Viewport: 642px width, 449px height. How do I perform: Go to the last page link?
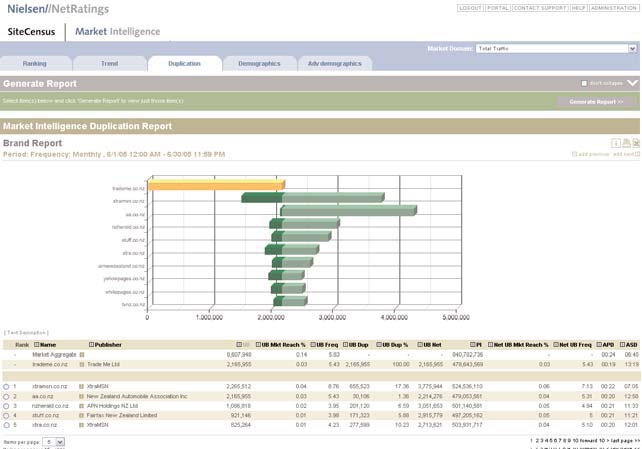click(618, 440)
